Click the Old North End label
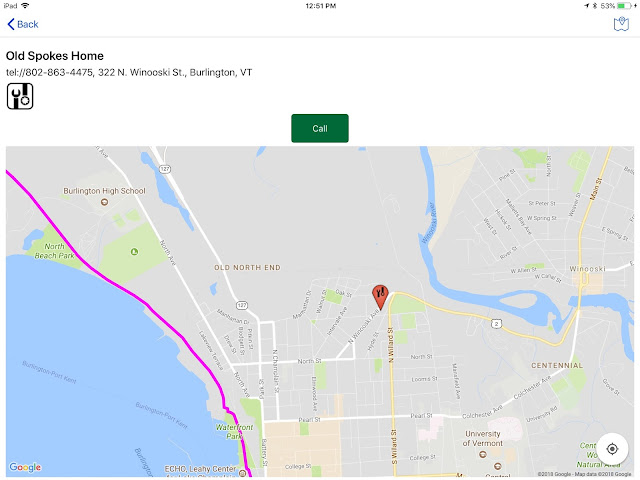Screen dimensions: 640x480 [x=247, y=268]
